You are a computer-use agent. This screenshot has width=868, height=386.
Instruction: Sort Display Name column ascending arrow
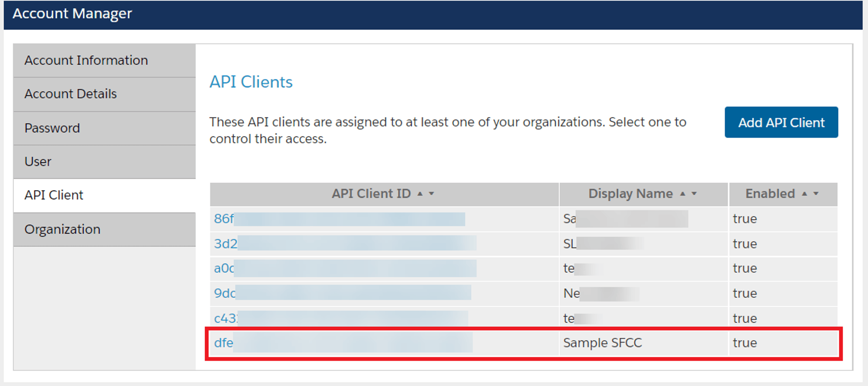[683, 194]
